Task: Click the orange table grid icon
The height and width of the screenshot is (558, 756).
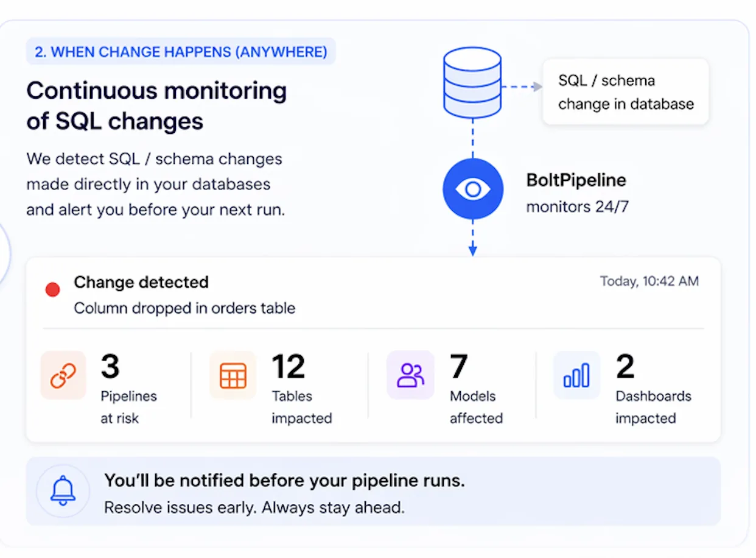Action: coord(233,375)
